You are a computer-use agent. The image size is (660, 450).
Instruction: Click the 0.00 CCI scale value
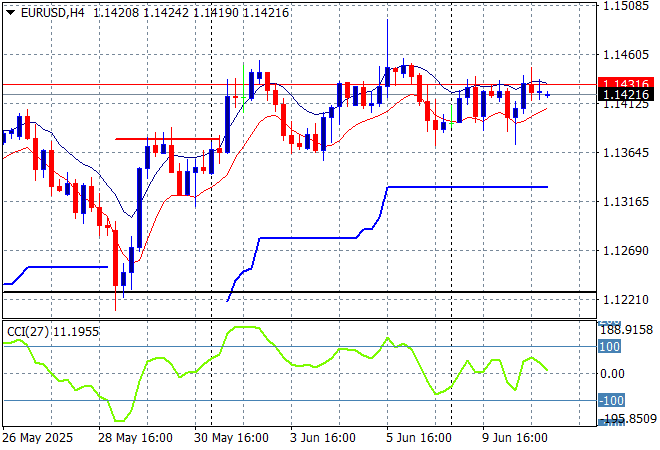tap(612, 373)
